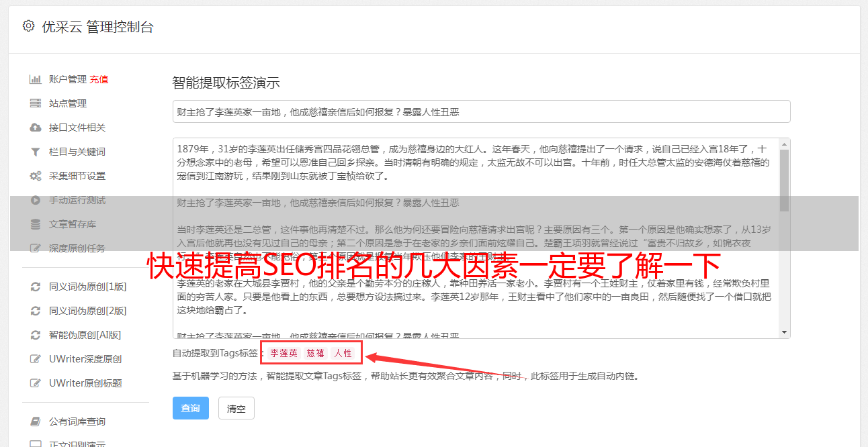
Task: Open 公有词库查询 page
Action: (x=77, y=421)
